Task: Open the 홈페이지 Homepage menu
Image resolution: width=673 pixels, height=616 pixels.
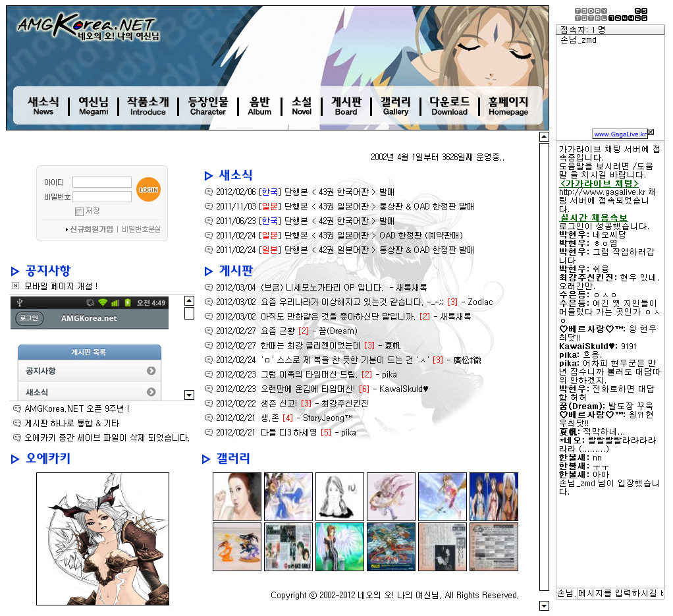Action: point(508,105)
